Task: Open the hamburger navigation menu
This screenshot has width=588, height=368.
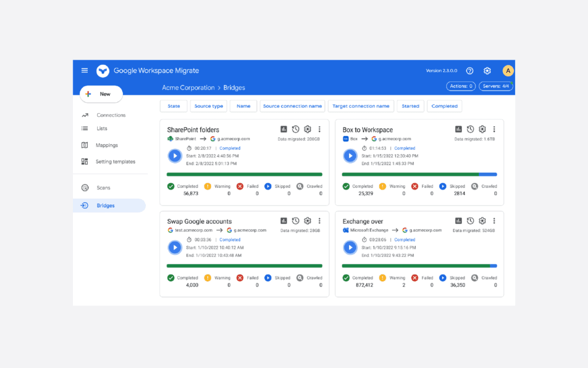Action: pyautogui.click(x=84, y=71)
